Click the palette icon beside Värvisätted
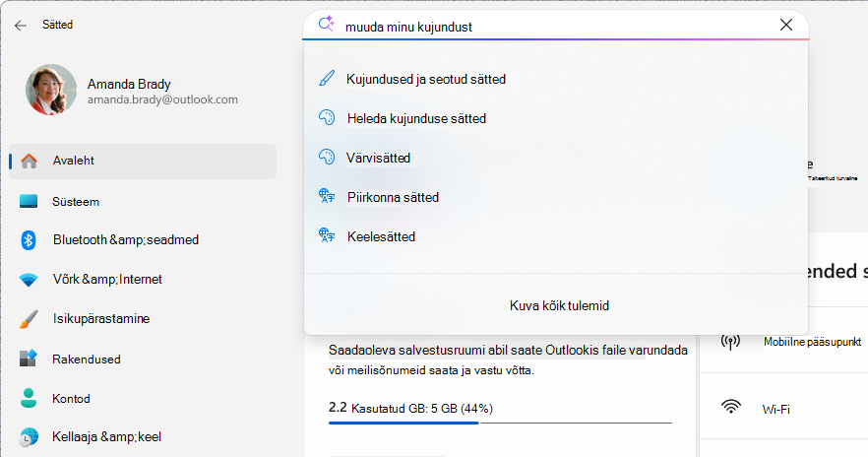 point(327,157)
